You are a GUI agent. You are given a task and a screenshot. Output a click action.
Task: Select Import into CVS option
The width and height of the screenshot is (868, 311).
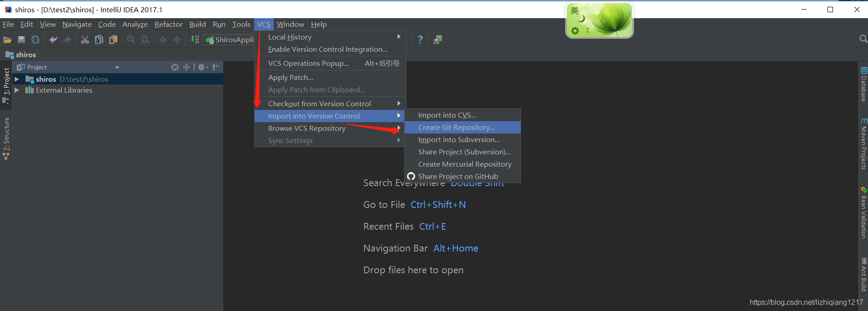point(462,115)
